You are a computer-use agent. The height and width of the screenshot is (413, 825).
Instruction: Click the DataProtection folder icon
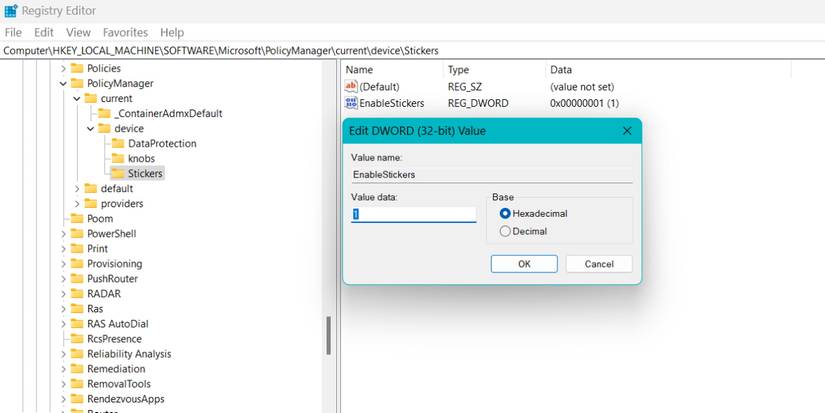[118, 143]
